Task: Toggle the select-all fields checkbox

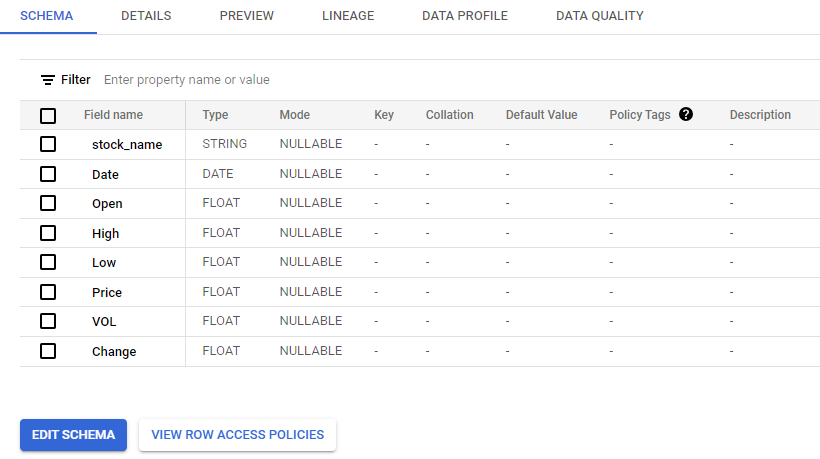Action: tap(48, 115)
